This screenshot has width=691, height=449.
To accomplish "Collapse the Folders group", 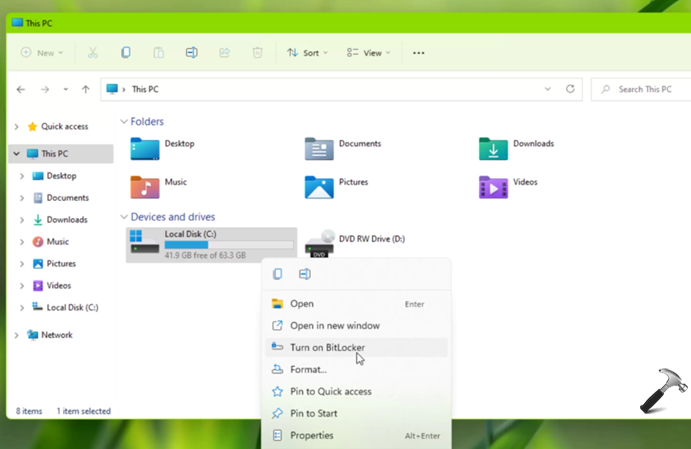I will 124,122.
